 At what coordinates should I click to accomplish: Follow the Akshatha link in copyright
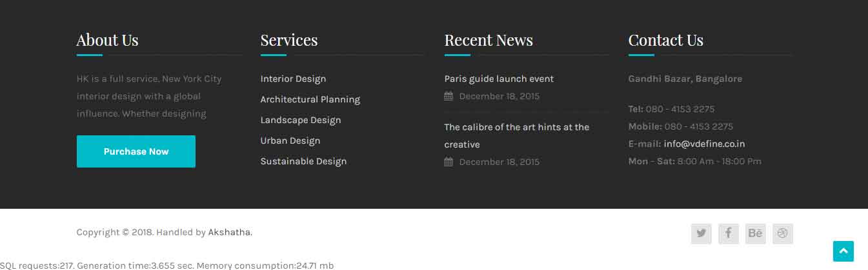coord(229,233)
